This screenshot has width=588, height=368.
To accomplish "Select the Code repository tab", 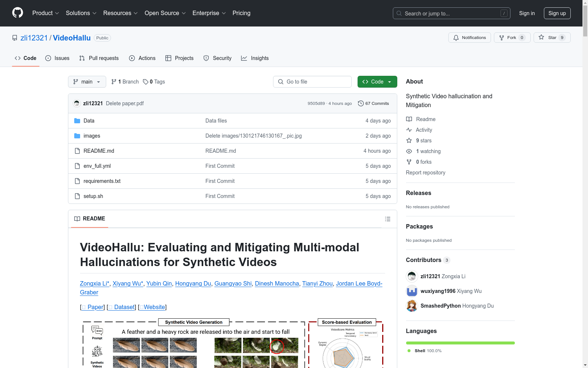I will pos(26,58).
